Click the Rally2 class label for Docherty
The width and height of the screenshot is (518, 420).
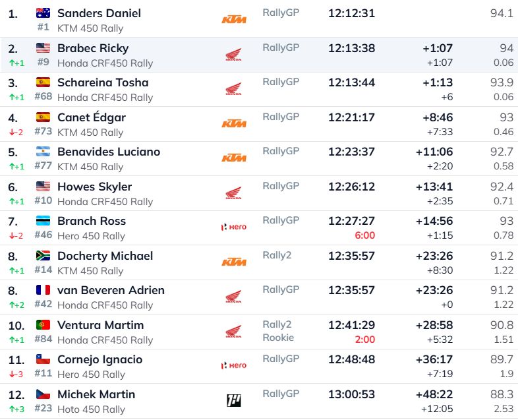click(x=277, y=255)
